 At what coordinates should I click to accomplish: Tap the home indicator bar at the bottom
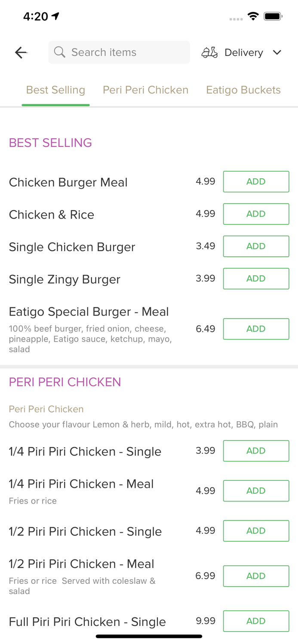[149, 636]
